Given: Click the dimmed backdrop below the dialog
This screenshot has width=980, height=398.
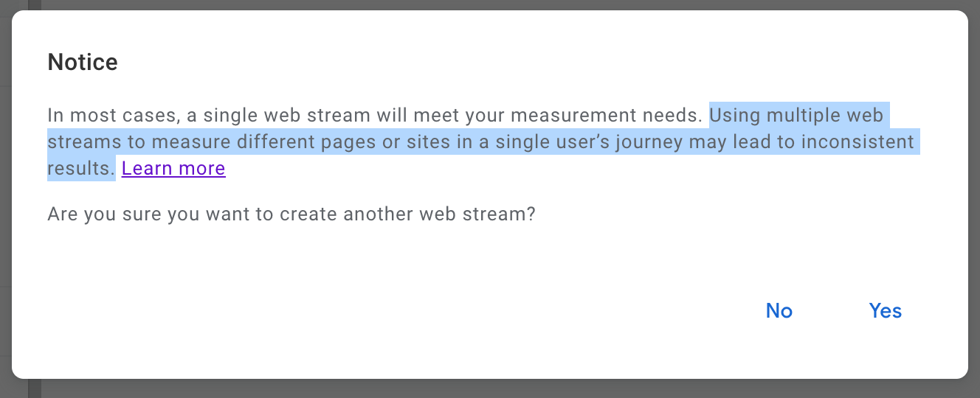Looking at the screenshot, I should click(x=490, y=389).
